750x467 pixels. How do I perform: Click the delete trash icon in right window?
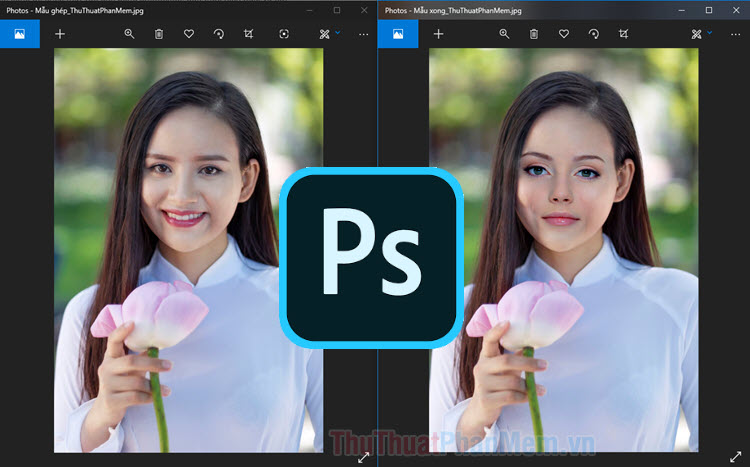pyautogui.click(x=534, y=34)
